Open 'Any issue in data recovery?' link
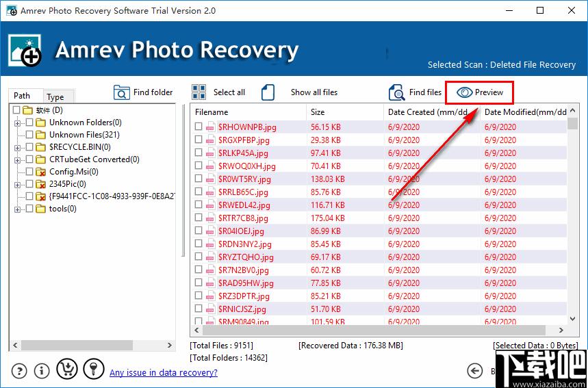Image resolution: width=588 pixels, height=388 pixels. click(164, 372)
